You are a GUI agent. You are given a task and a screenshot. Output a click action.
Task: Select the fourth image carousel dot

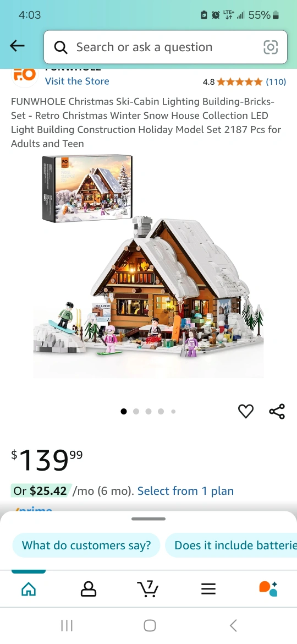161,412
